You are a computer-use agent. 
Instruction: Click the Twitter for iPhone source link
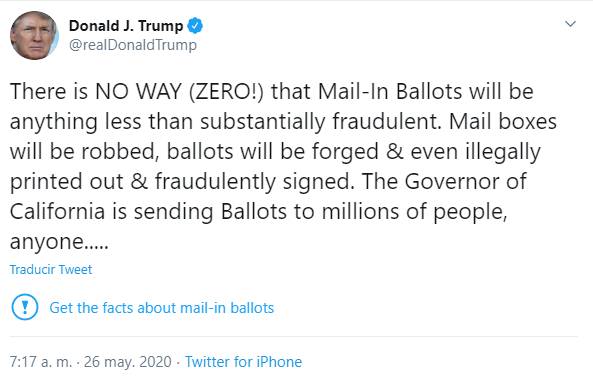pos(244,362)
